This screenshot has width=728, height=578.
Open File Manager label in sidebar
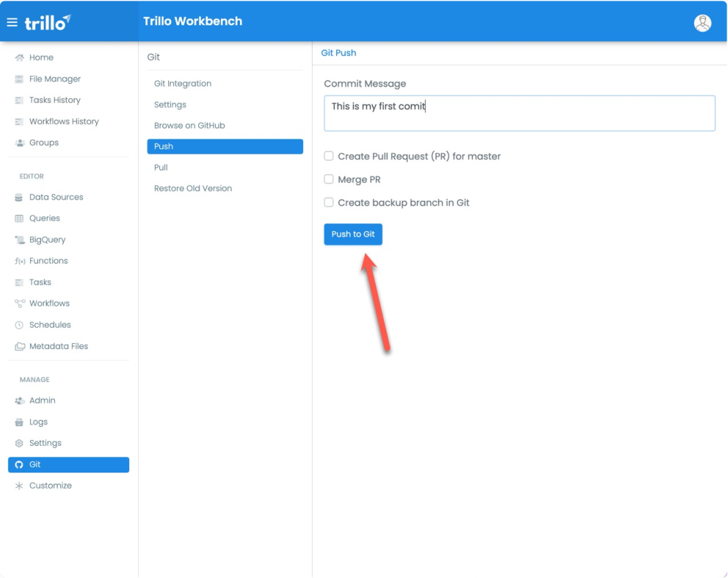coord(55,79)
